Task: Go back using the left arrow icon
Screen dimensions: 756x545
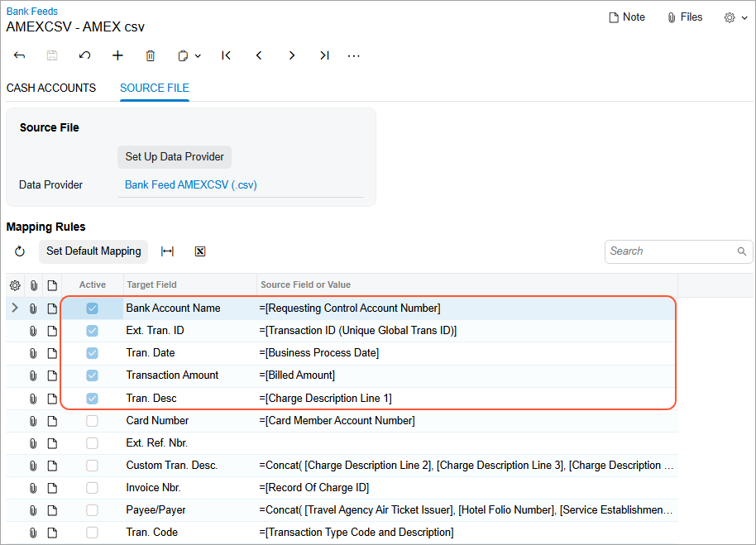Action: click(19, 55)
